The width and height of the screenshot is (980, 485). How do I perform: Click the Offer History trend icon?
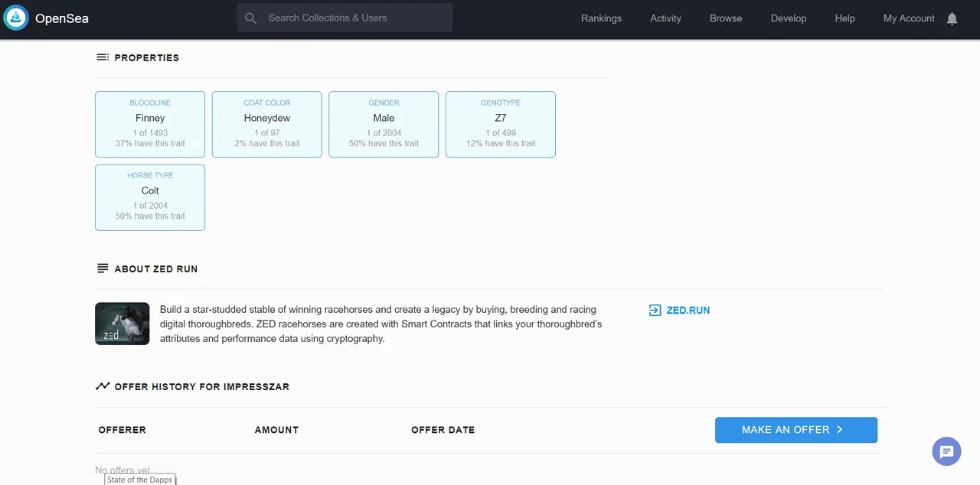pyautogui.click(x=102, y=386)
